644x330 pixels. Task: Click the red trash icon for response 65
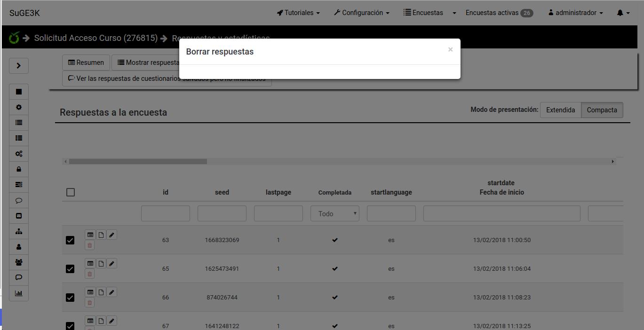90,274
